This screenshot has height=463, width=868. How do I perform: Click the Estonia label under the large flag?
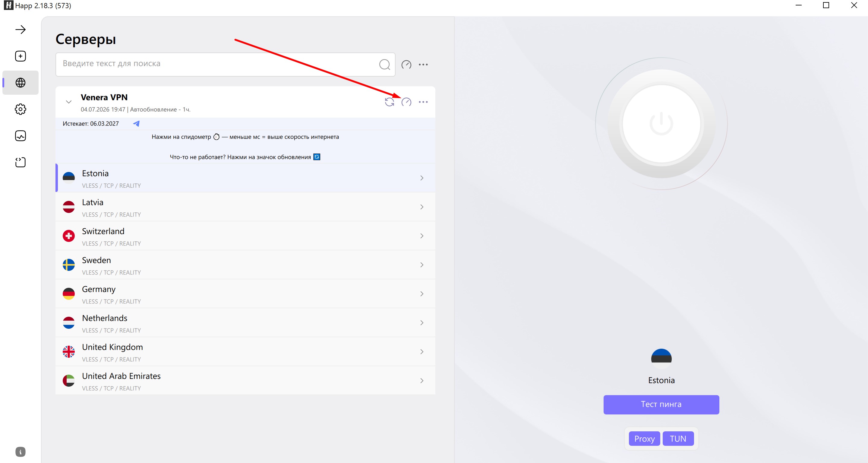click(x=661, y=380)
